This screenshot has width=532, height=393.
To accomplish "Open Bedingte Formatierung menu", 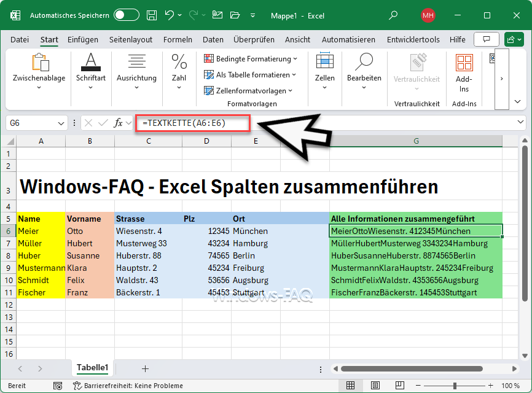I will pyautogui.click(x=251, y=59).
